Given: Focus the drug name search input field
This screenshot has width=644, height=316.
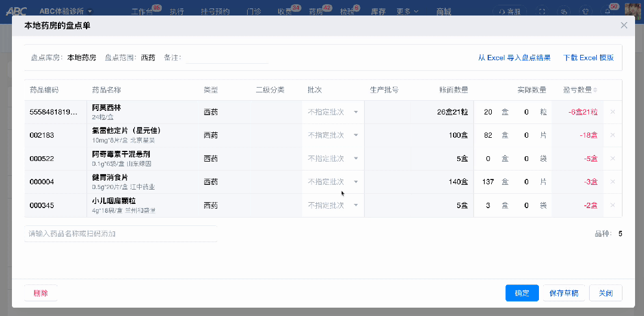Looking at the screenshot, I should 121,234.
